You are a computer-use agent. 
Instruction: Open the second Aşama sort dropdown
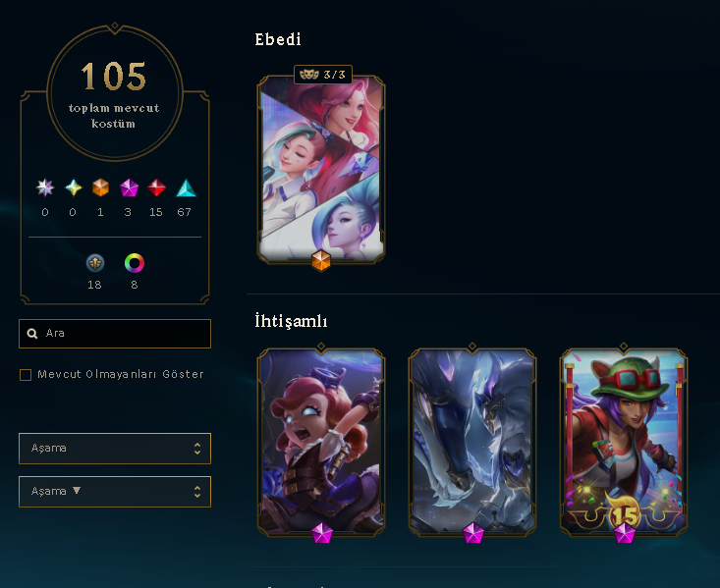(115, 492)
